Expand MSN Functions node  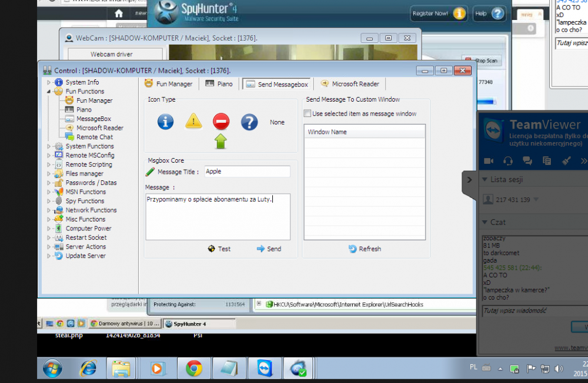click(x=49, y=192)
